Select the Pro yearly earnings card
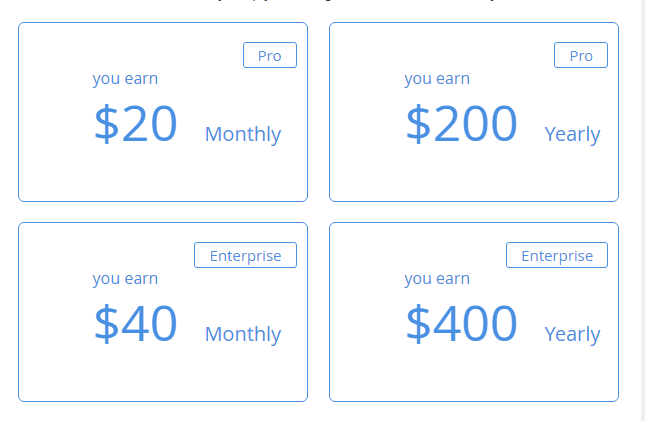The height and width of the screenshot is (421, 645). [x=474, y=112]
